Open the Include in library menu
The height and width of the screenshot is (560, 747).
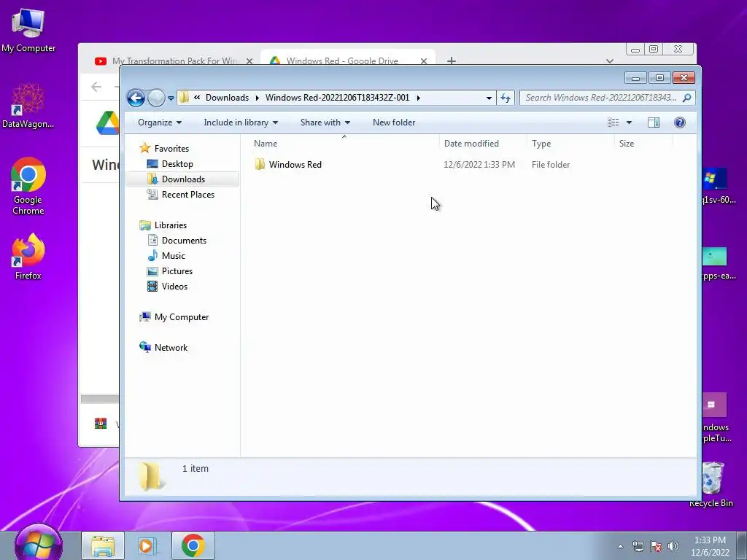[x=241, y=122]
